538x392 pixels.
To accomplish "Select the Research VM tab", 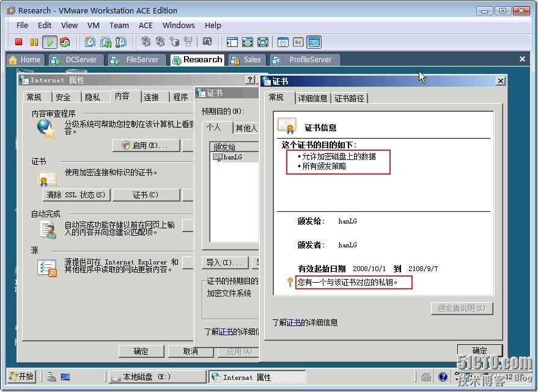I will click(x=197, y=60).
